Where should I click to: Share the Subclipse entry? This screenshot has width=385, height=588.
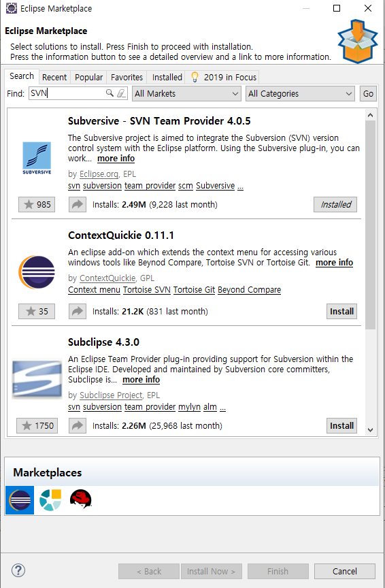coord(78,425)
